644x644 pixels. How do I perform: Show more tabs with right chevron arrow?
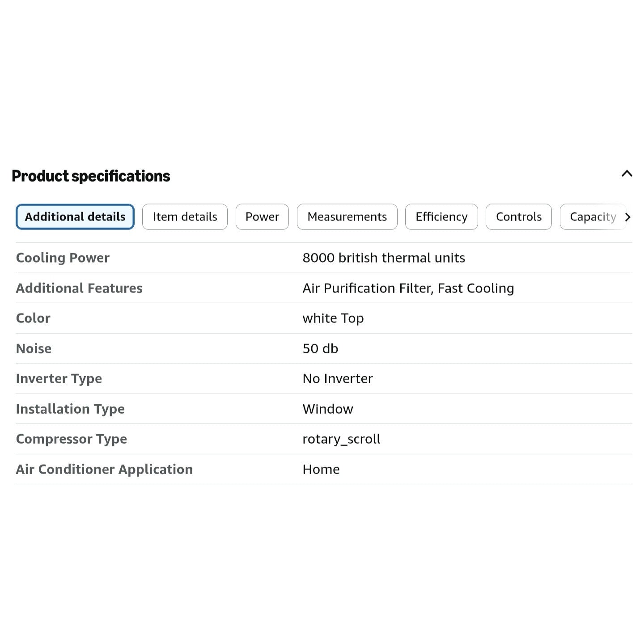[x=627, y=217]
